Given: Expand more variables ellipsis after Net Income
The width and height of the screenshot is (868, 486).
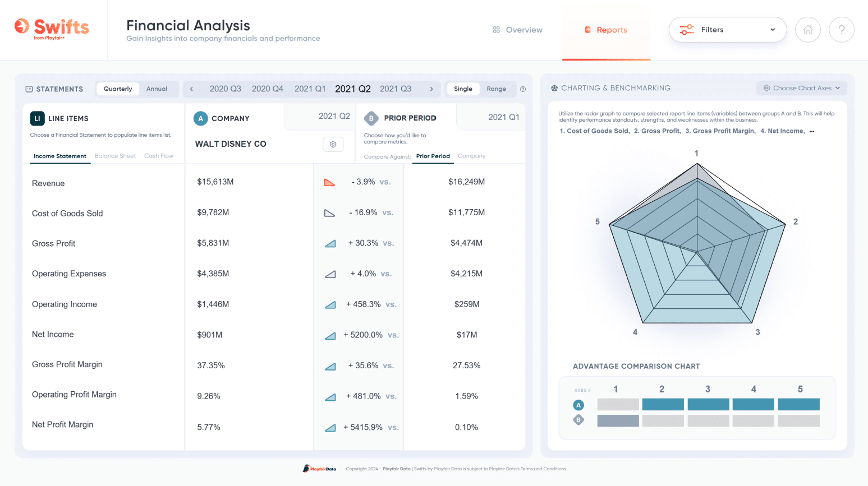Looking at the screenshot, I should [812, 131].
